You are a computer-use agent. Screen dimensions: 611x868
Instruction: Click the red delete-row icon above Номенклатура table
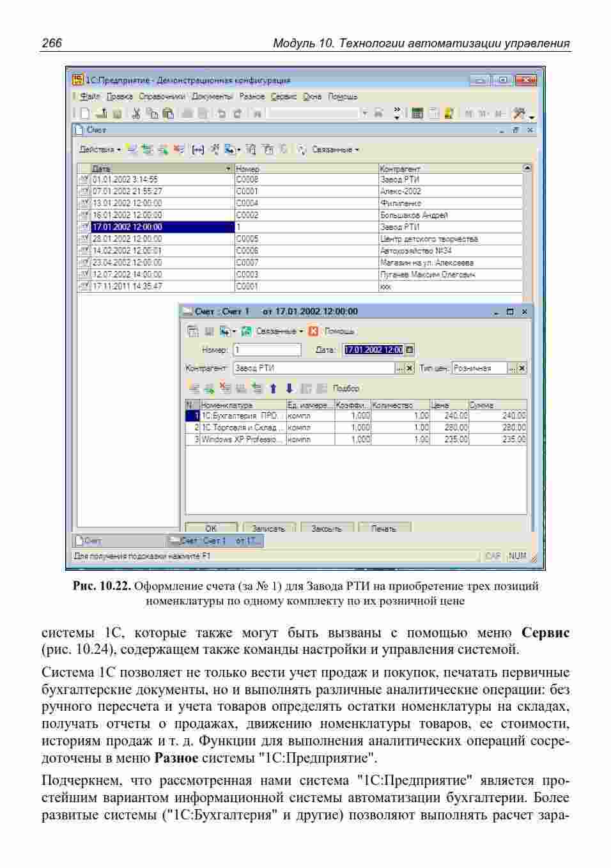(x=225, y=388)
